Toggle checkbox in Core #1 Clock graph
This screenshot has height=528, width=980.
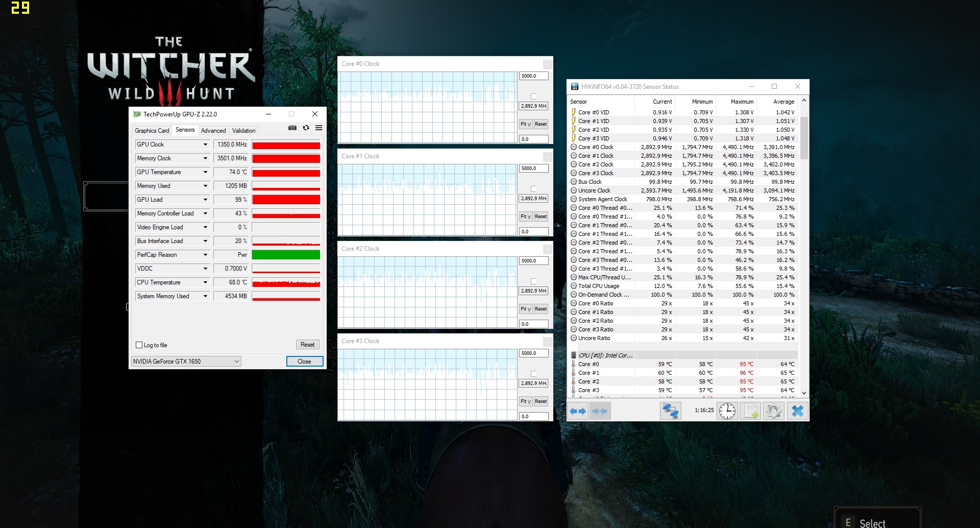[533, 189]
